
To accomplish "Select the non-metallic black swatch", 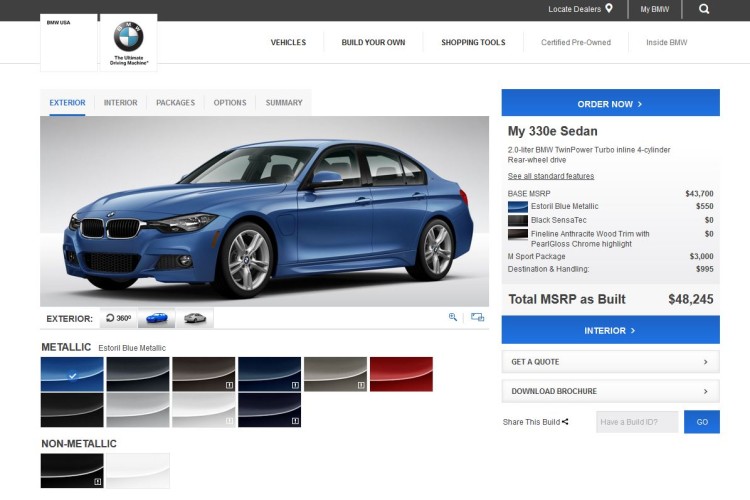I will point(72,471).
